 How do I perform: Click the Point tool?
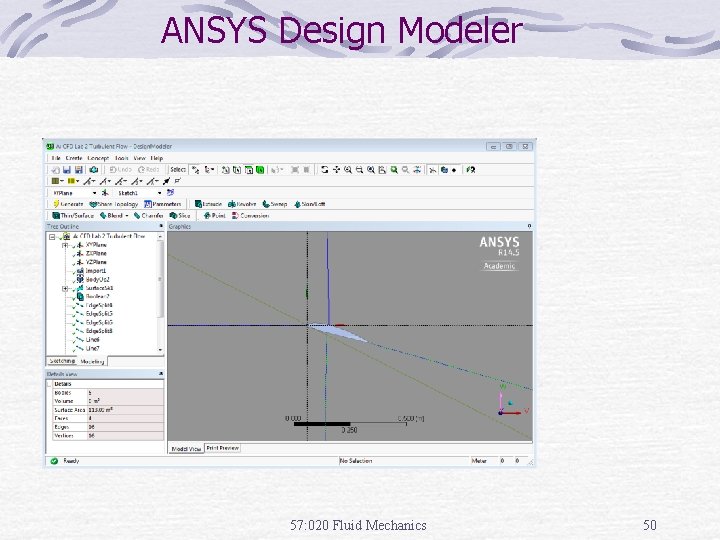pos(214,215)
